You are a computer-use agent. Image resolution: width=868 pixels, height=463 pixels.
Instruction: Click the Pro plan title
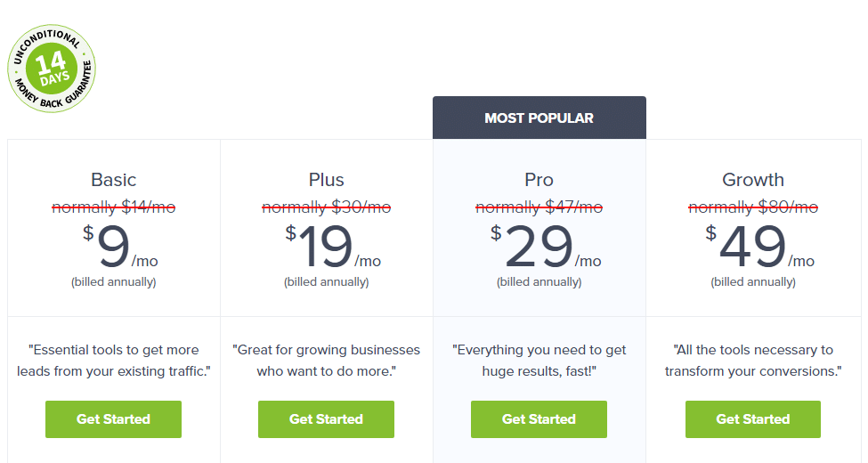tap(539, 180)
